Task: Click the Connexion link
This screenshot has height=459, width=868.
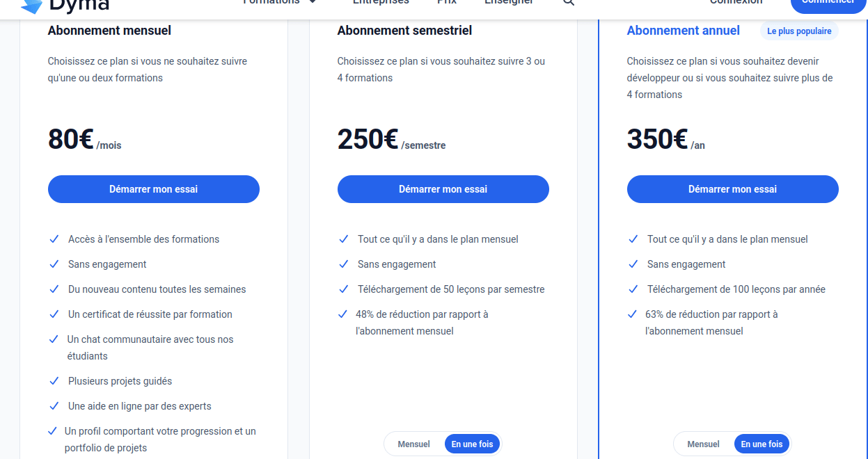Action: (736, 2)
